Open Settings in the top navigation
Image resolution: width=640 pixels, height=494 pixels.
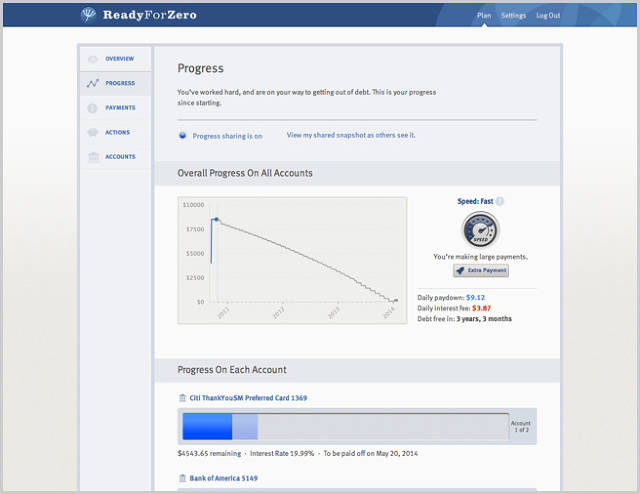pyautogui.click(x=513, y=16)
